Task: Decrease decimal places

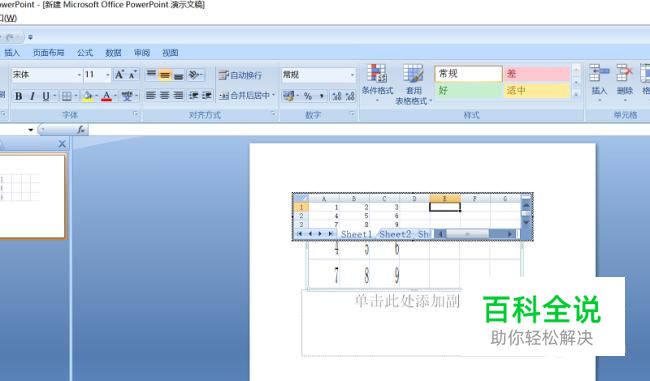Action: (350, 96)
